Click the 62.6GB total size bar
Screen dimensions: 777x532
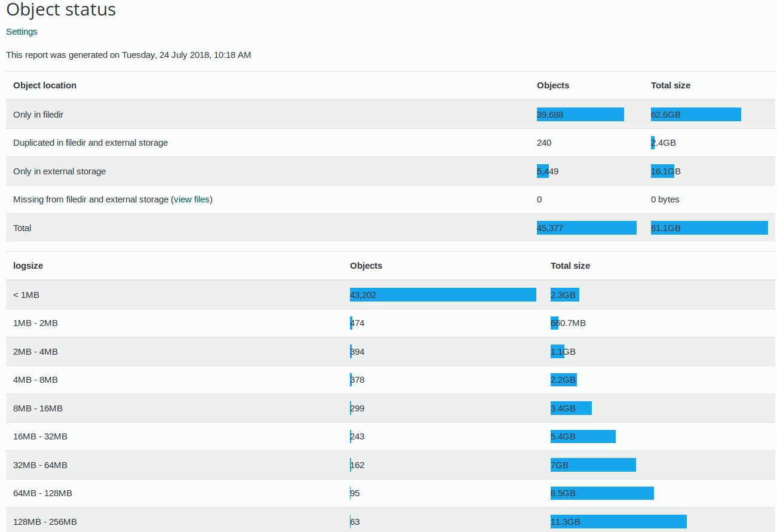tap(695, 114)
